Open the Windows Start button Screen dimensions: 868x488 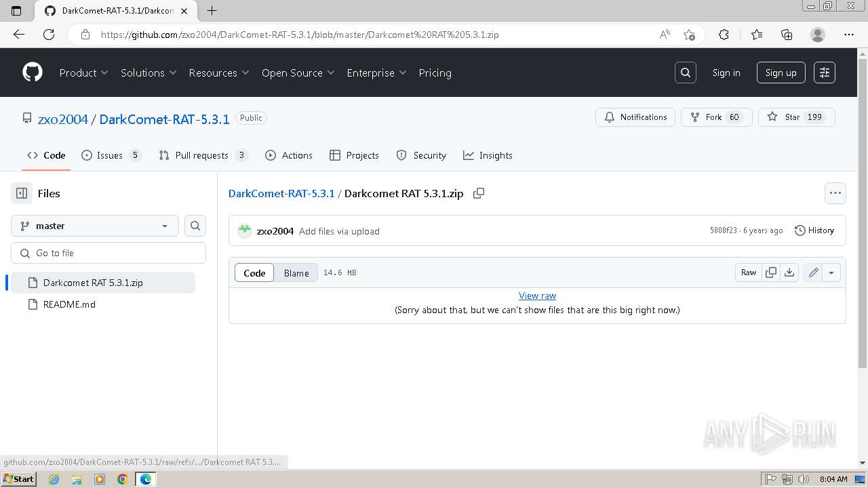[x=18, y=479]
